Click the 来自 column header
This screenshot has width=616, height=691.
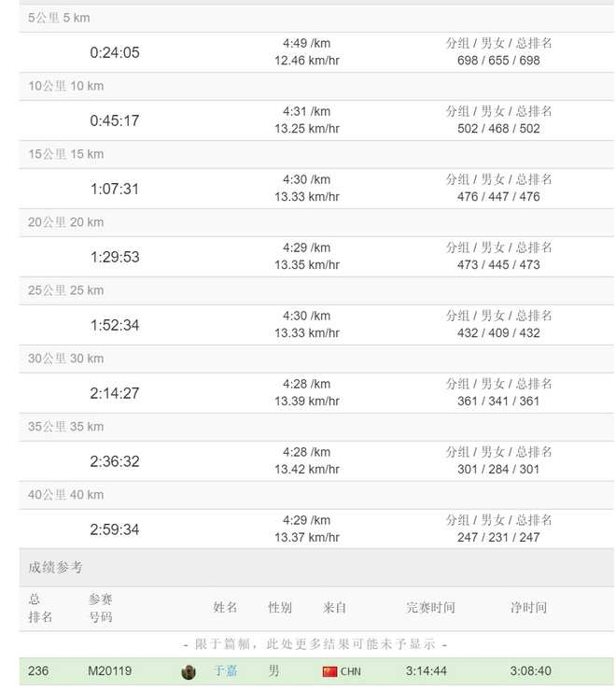pos(334,607)
